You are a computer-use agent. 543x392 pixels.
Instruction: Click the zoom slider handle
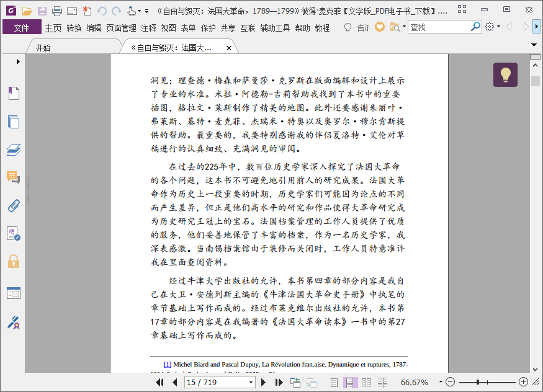(x=478, y=382)
